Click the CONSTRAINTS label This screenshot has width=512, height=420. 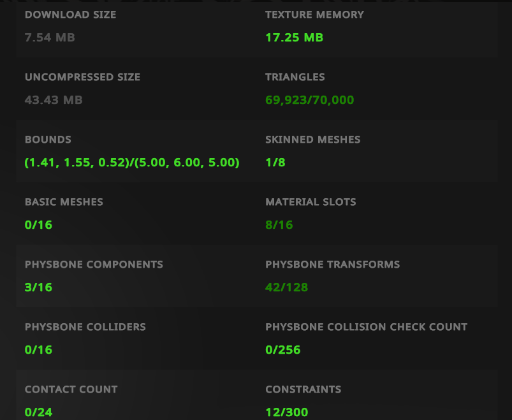click(x=304, y=389)
